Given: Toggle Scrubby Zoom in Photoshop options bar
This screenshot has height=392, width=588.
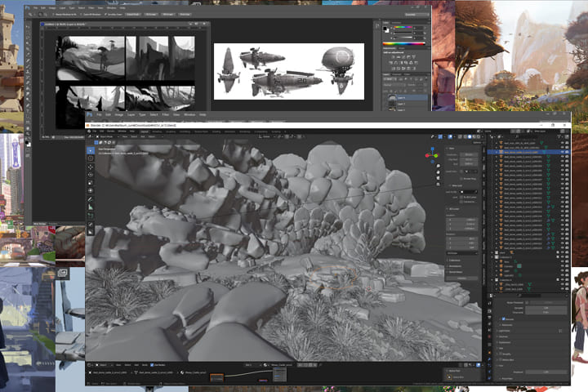Looking at the screenshot, I should (x=114, y=14).
